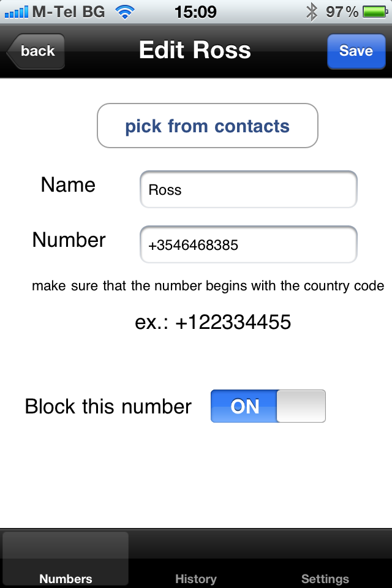This screenshot has height=588, width=392.
Task: Tap the M-Tel BG carrier label
Action: 69,12
